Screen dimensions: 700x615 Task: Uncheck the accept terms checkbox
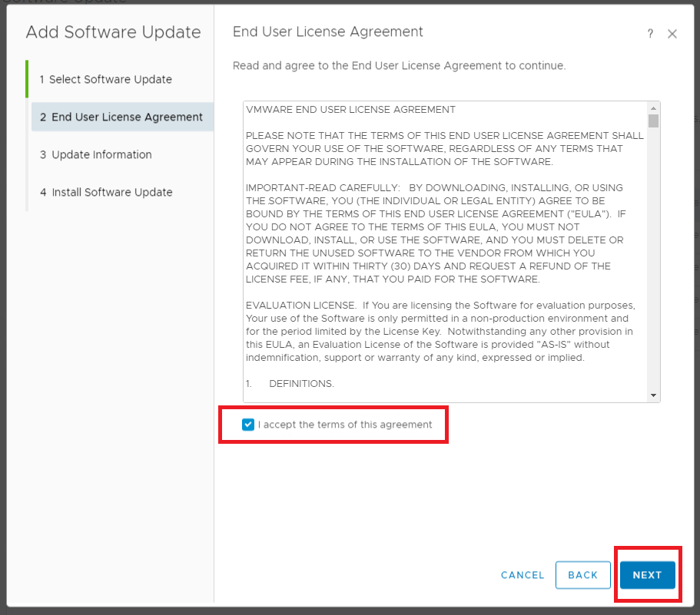point(248,425)
